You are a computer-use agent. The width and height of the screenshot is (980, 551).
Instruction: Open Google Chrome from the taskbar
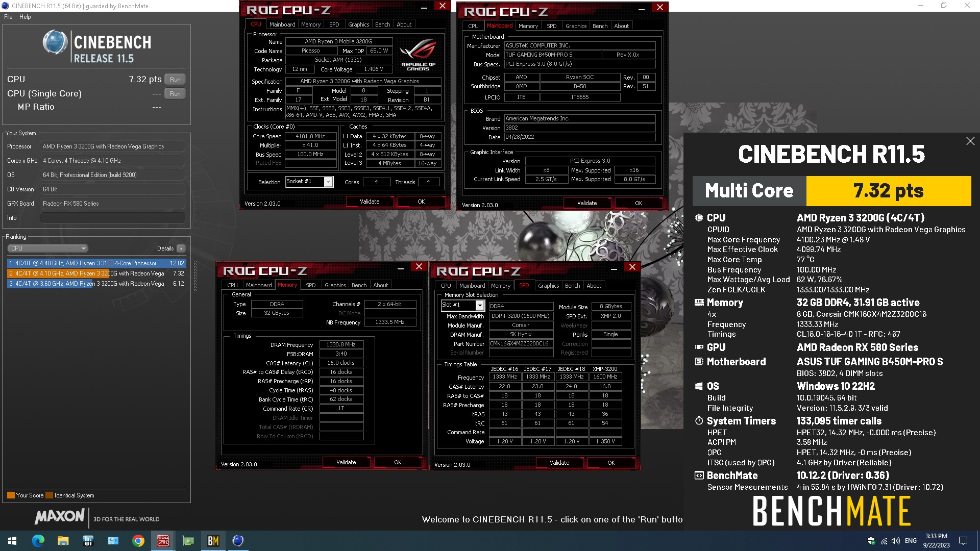pyautogui.click(x=138, y=541)
